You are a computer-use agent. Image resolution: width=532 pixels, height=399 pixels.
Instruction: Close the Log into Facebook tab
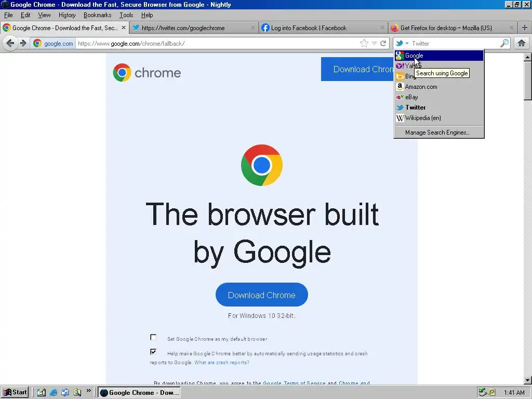382,28
